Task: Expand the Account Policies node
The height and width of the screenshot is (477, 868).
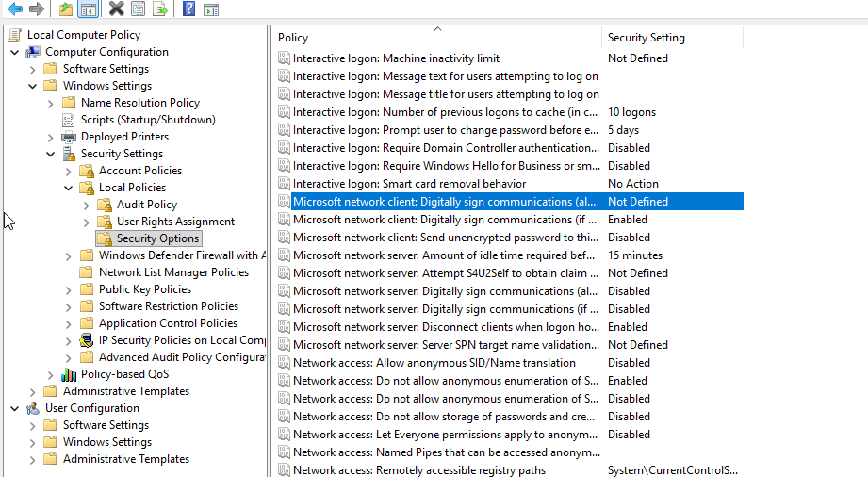Action: (x=68, y=172)
